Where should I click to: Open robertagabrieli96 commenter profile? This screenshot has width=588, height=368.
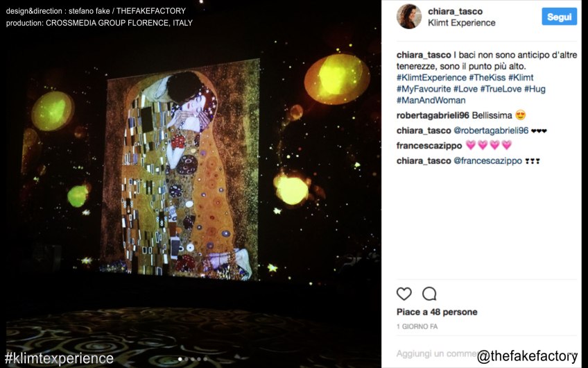[x=433, y=116]
